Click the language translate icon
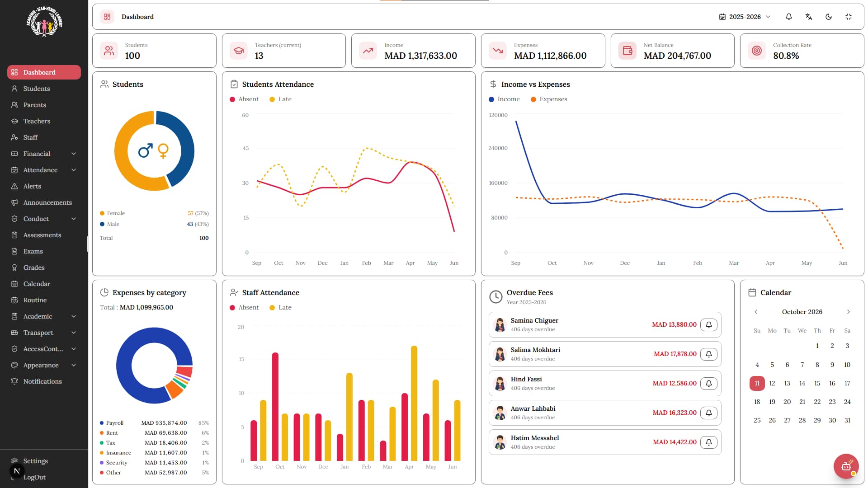 809,17
